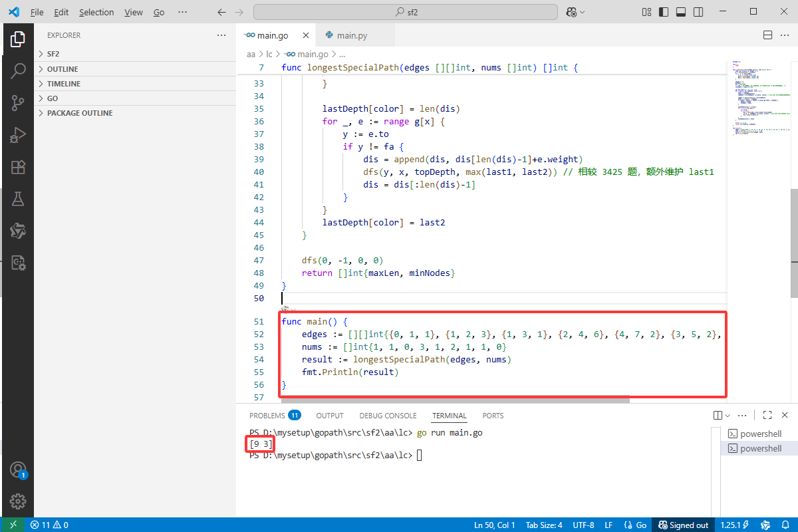Click Tab Size: 4 in status bar
The width and height of the screenshot is (798, 532).
click(x=544, y=525)
